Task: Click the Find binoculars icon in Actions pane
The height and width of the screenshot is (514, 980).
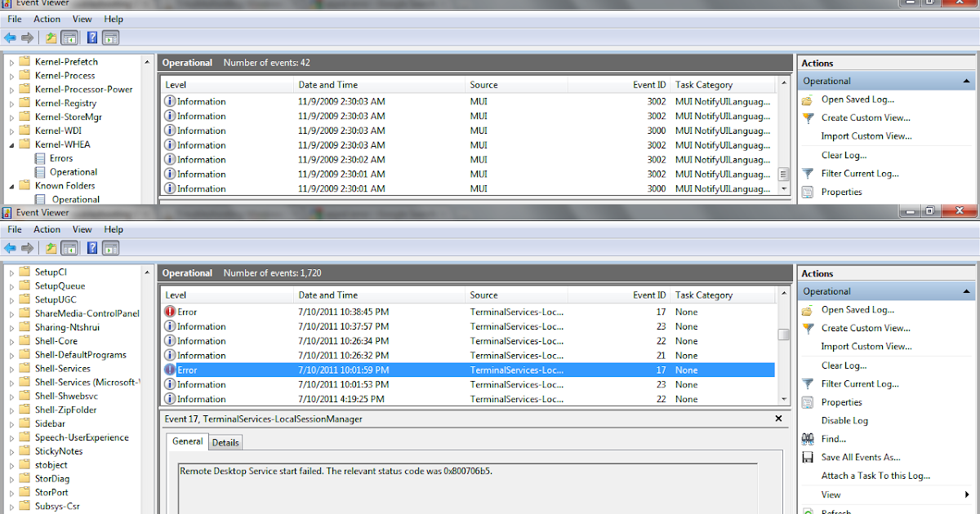Action: coord(808,439)
